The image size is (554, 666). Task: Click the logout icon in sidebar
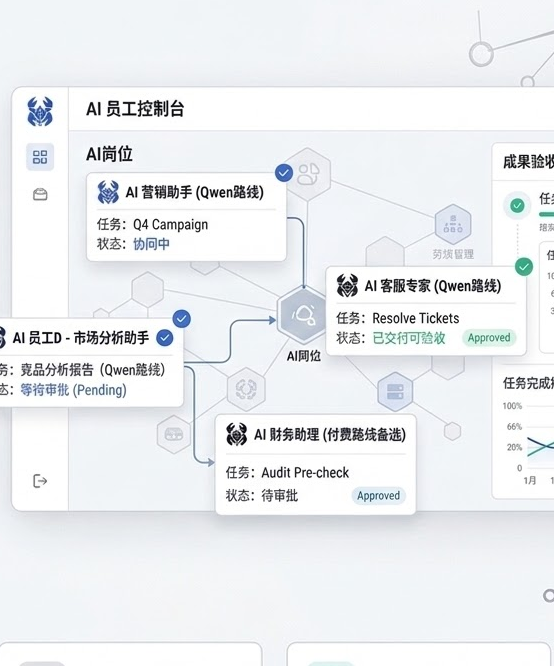[x=40, y=481]
